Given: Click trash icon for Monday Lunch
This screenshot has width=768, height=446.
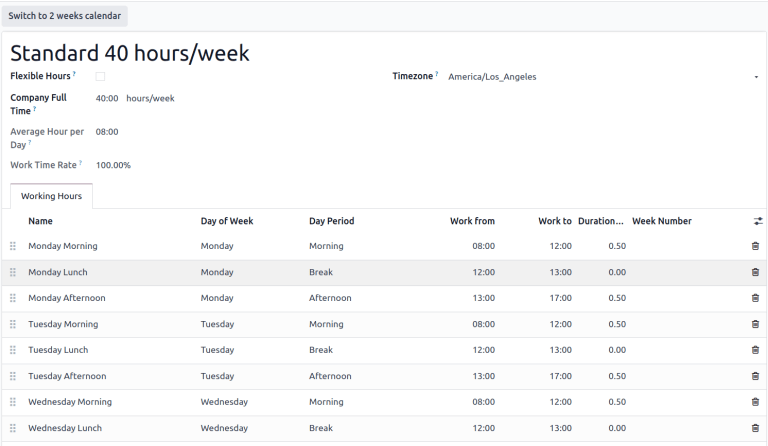Looking at the screenshot, I should pyautogui.click(x=755, y=272).
